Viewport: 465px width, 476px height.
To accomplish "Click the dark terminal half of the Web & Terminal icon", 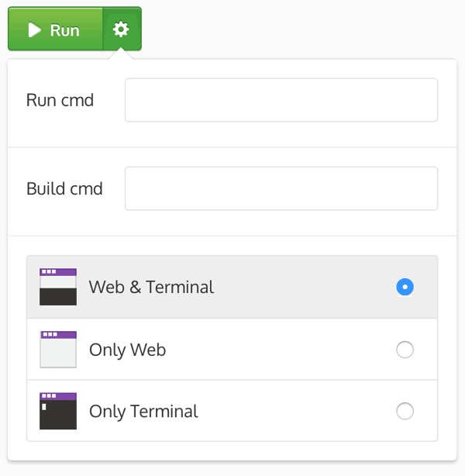I will (58, 296).
